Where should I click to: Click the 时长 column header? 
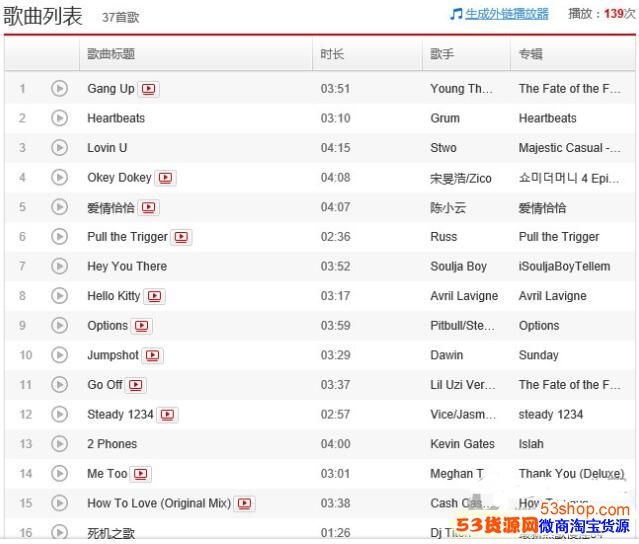(x=332, y=54)
